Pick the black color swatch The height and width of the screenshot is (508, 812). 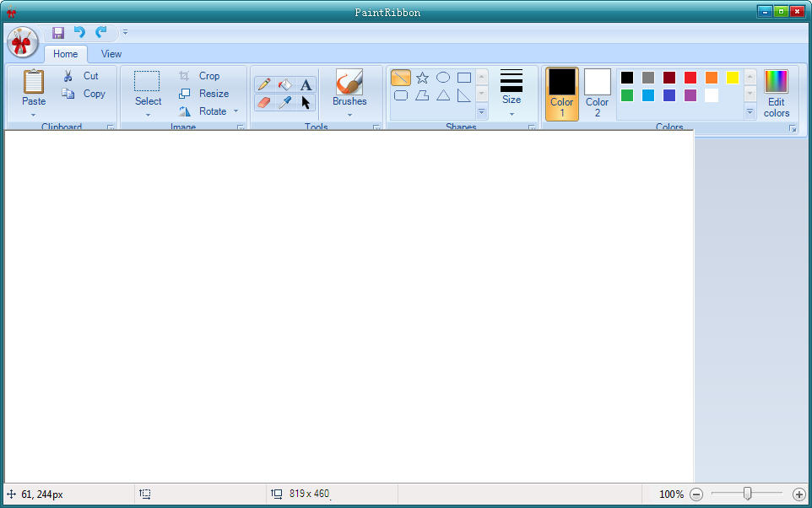627,78
